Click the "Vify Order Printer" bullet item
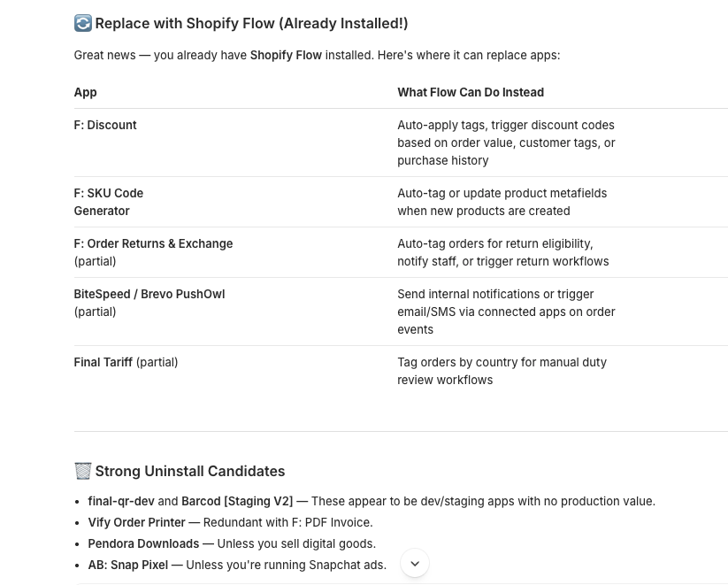Screen dimensions: 728x585 point(137,522)
